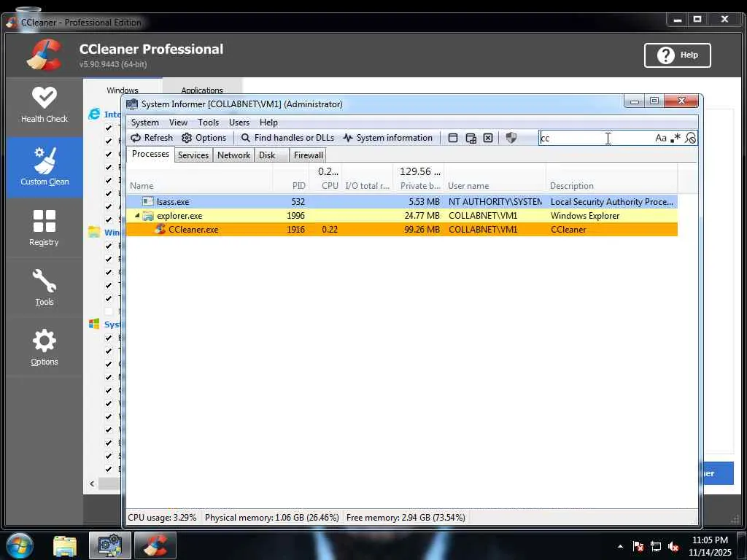The height and width of the screenshot is (560, 747).
Task: Select the lsass.exe process row
Action: tap(402, 202)
